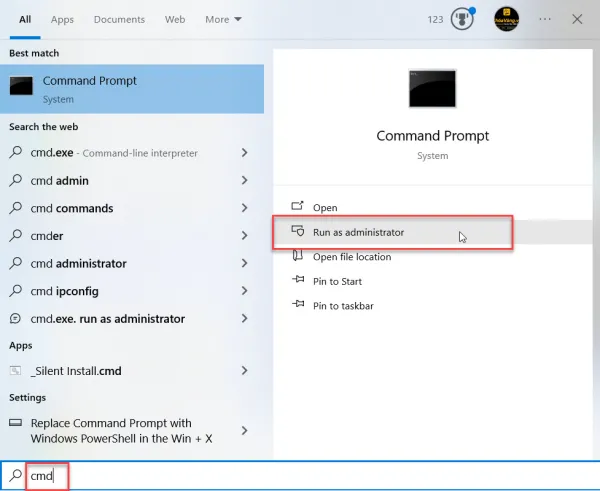This screenshot has width=600, height=491.
Task: Click the magnifier icon beside cmd.exe
Action: 15,152
